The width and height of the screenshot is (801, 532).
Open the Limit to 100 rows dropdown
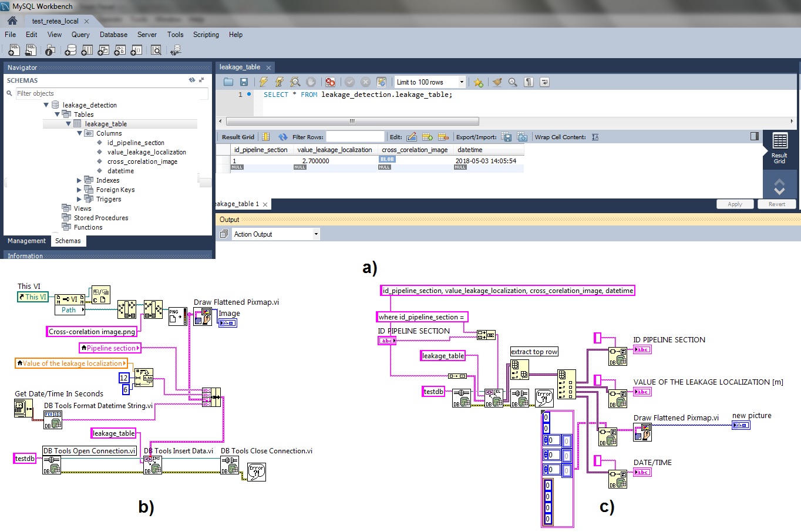(462, 82)
